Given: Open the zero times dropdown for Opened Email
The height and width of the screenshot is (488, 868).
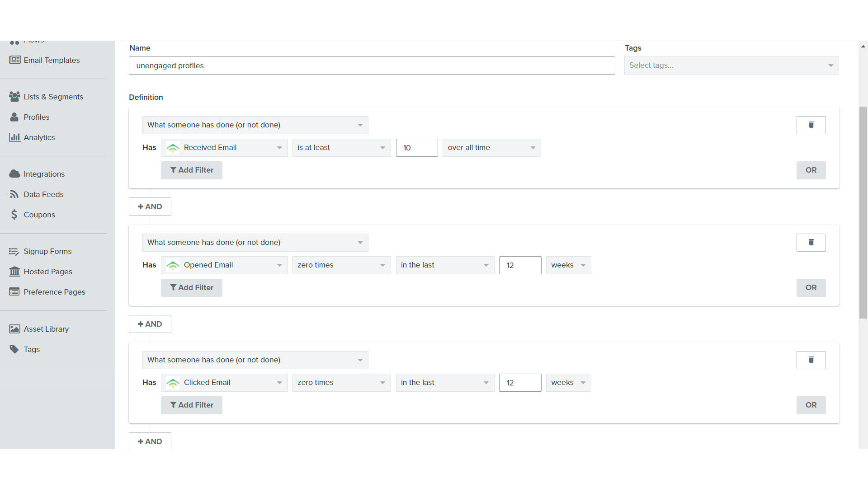Looking at the screenshot, I should [x=341, y=265].
